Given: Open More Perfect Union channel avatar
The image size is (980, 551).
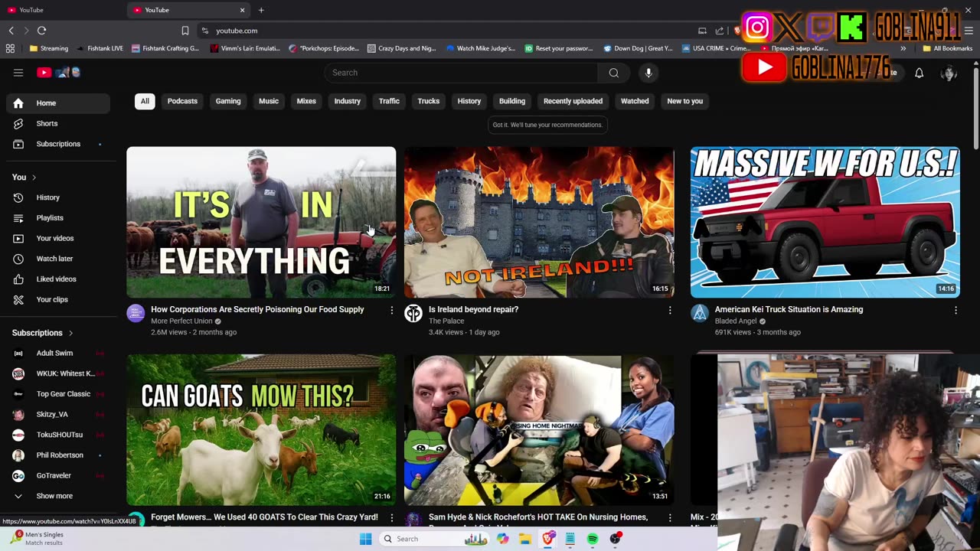Looking at the screenshot, I should [136, 313].
